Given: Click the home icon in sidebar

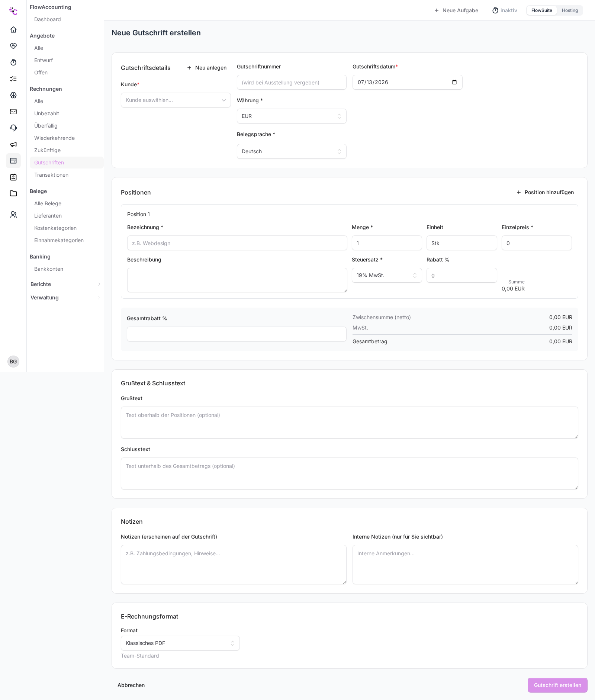Looking at the screenshot, I should click(13, 29).
